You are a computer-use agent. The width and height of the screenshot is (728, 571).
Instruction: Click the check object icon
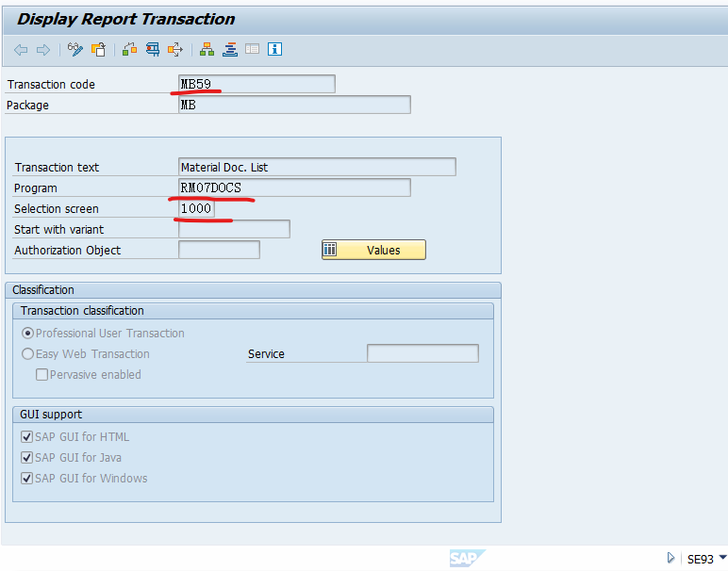click(129, 49)
